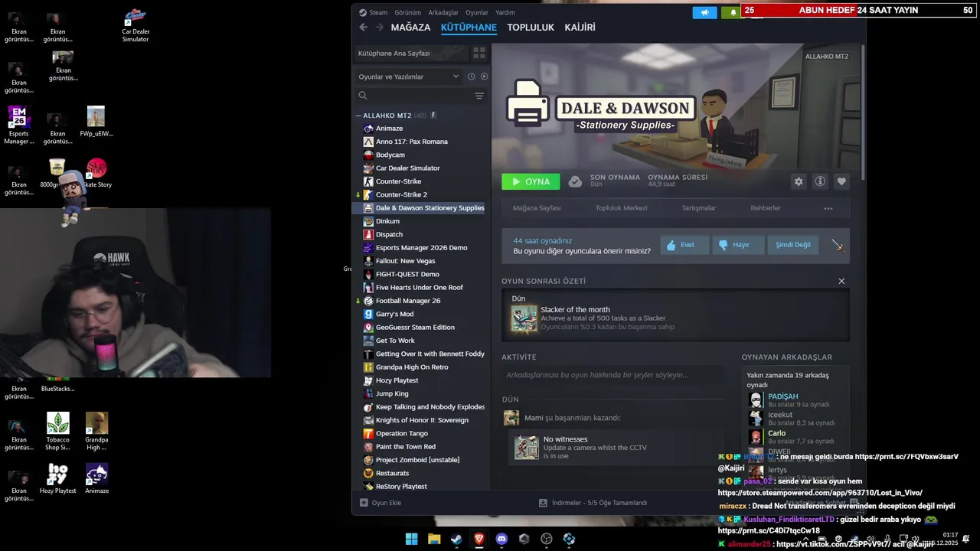Select Garry's Mod in library
The height and width of the screenshot is (551, 980).
pos(394,314)
